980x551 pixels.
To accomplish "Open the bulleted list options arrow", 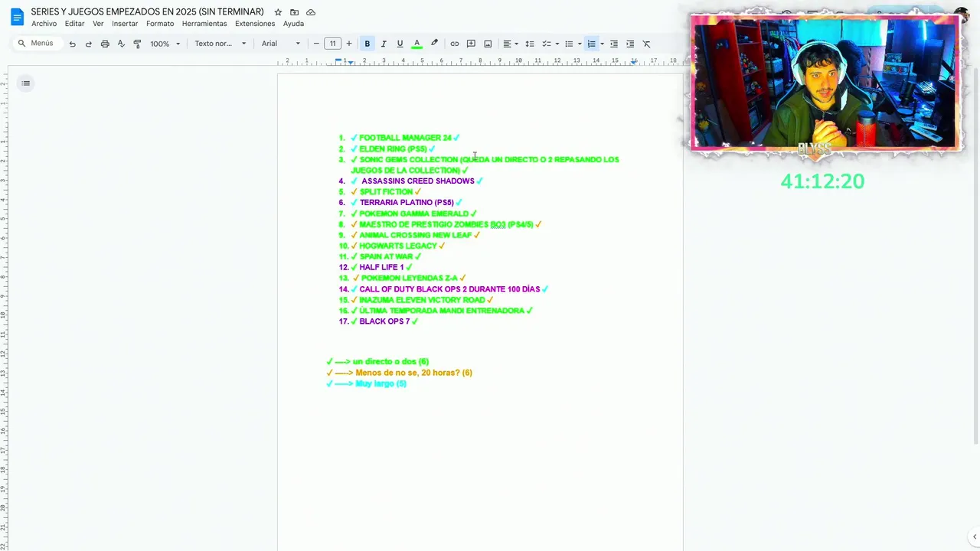I will [x=580, y=44].
